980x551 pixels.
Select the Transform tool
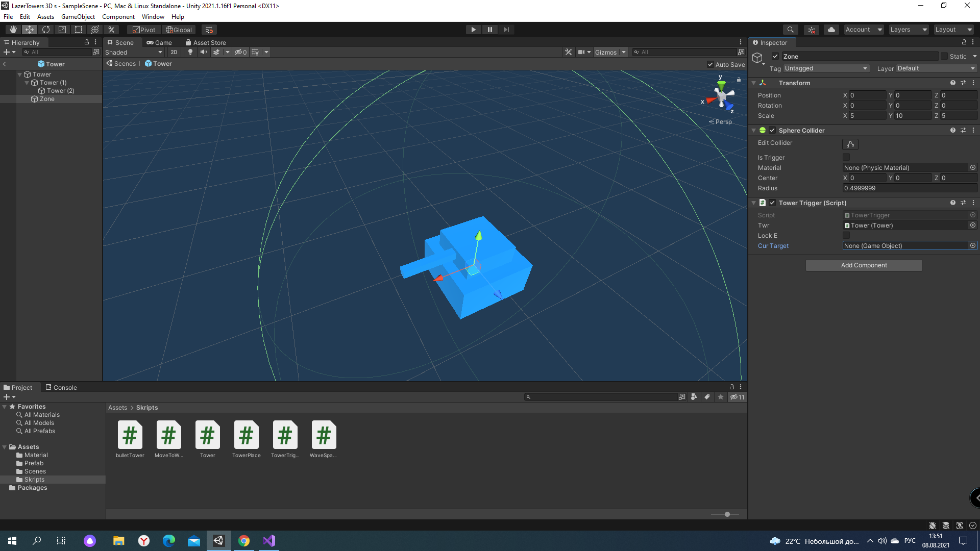(95, 30)
